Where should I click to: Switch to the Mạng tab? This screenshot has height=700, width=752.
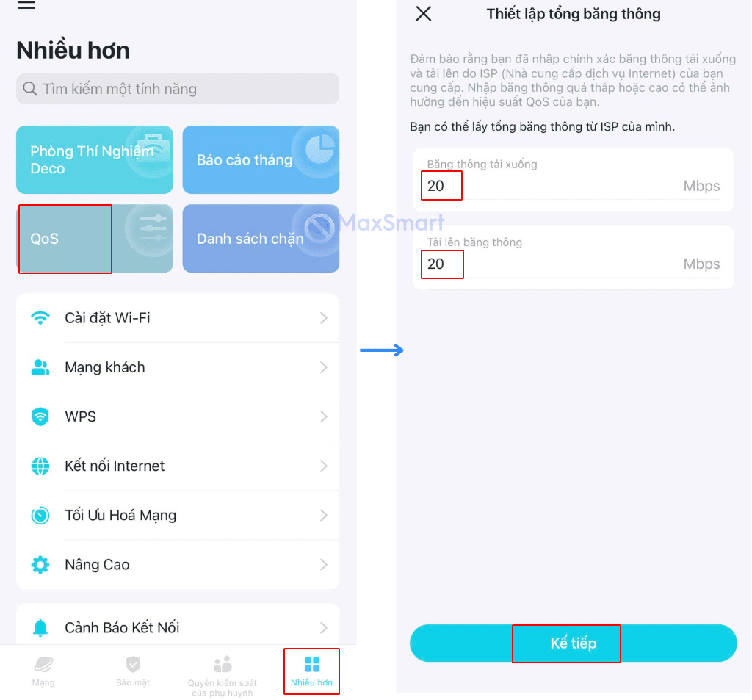[43, 671]
